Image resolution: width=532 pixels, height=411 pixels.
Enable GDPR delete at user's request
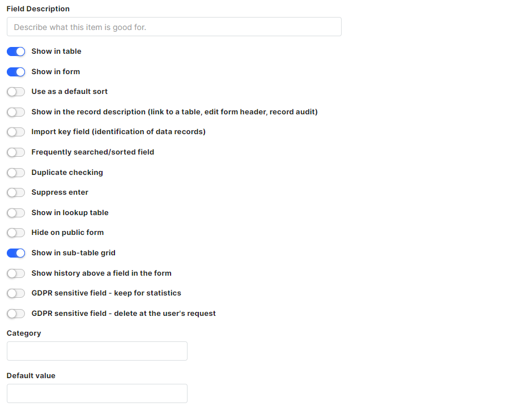[16, 314]
